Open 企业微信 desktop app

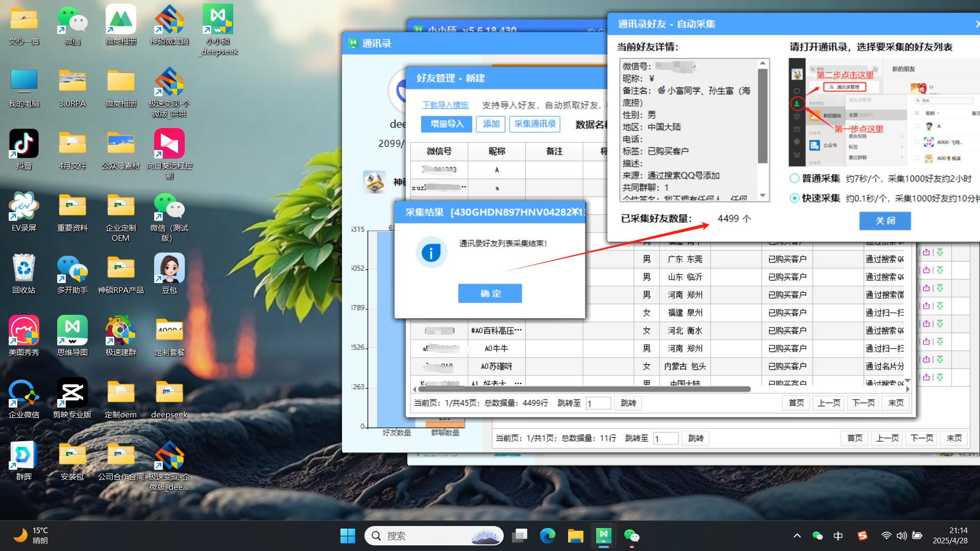tap(23, 399)
